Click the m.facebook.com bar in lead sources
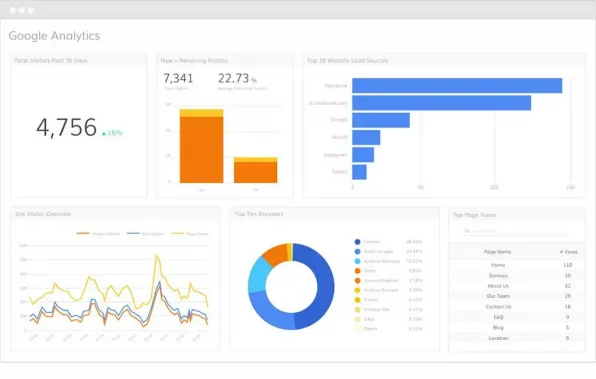 (x=441, y=103)
